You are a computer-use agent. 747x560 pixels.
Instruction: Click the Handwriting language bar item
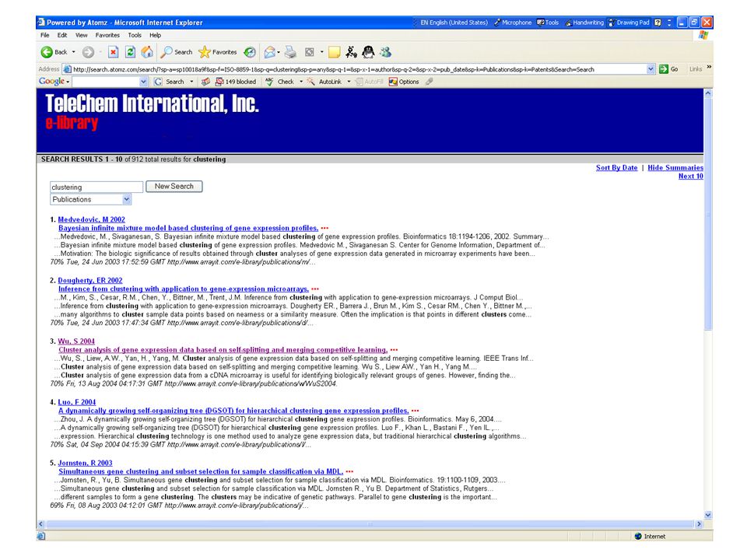pos(584,23)
